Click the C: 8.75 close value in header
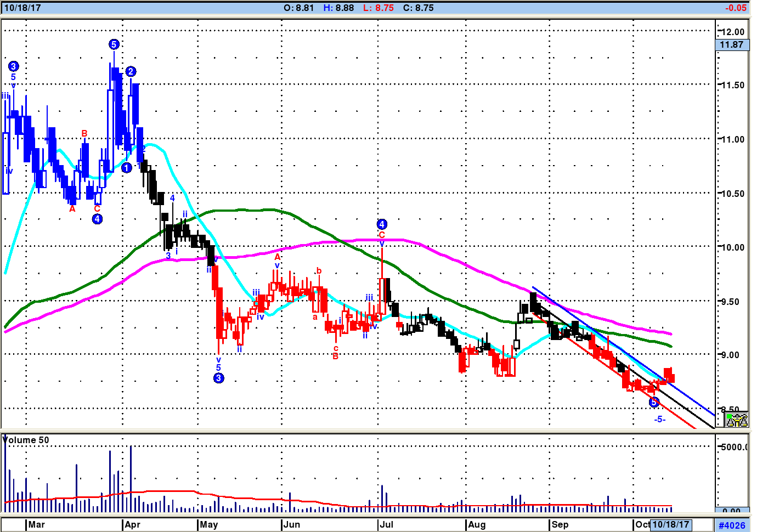This screenshot has height=532, width=768. [418, 8]
